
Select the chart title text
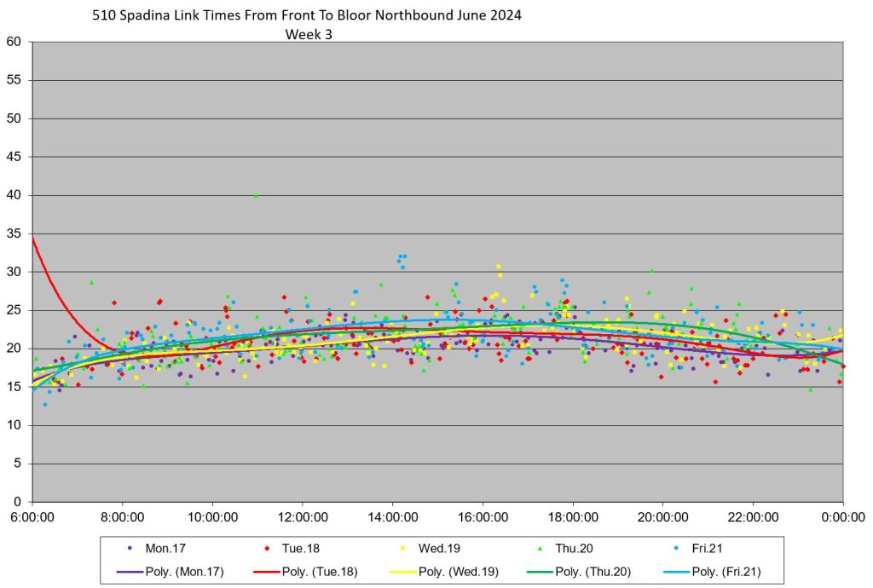pos(306,15)
